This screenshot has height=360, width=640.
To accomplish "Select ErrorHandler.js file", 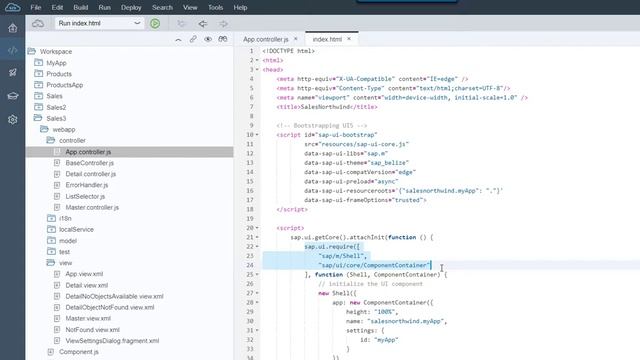I will 87,185.
